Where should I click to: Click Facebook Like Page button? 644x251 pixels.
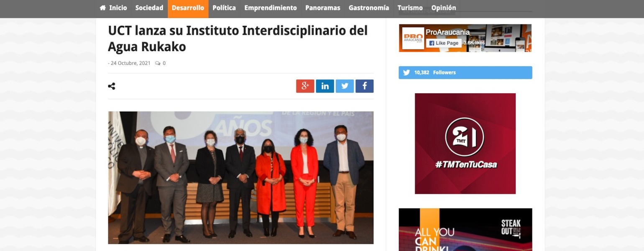point(444,43)
